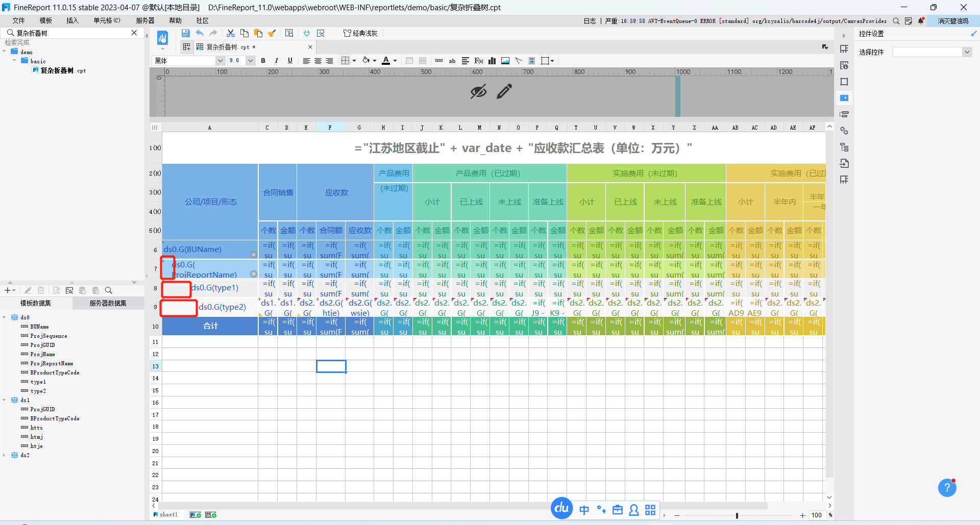Expand the ds2 dataset tree node

pyautogui.click(x=5, y=455)
